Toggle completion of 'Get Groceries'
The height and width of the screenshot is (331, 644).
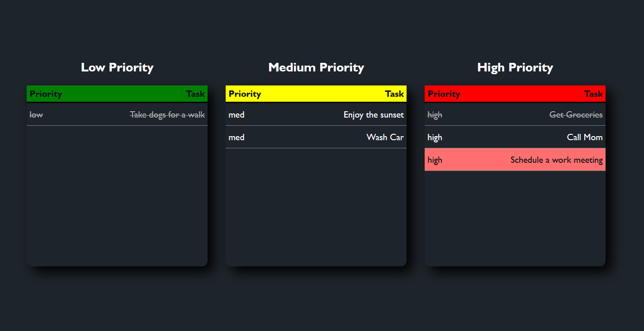tap(576, 114)
